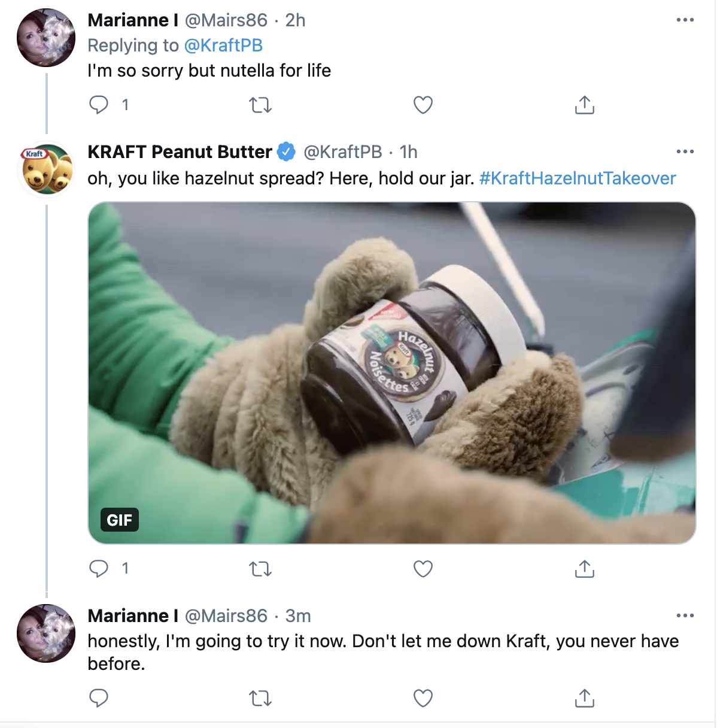Image resolution: width=717 pixels, height=728 pixels.
Task: Share the KRAFT Peanut Butter tweet
Action: pos(585,569)
